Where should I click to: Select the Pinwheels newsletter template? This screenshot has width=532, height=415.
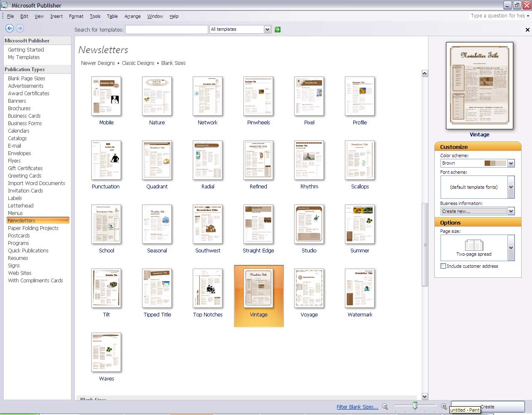[259, 96]
